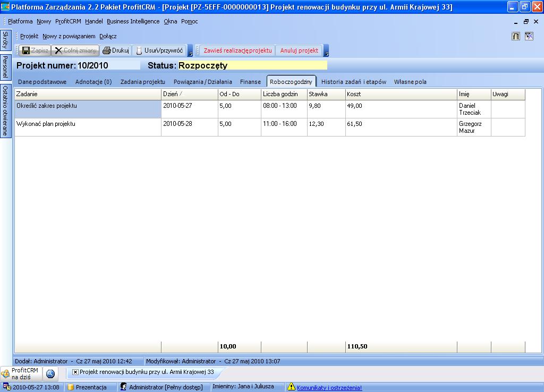Open the Business Intelligence menu

click(133, 21)
